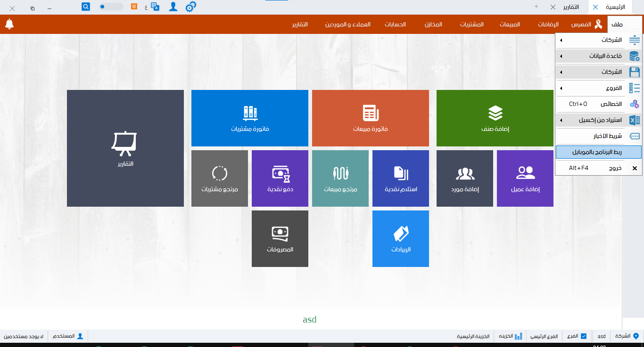Click the orange notes list icon
This screenshot has height=347, width=644.
[x=134, y=7]
